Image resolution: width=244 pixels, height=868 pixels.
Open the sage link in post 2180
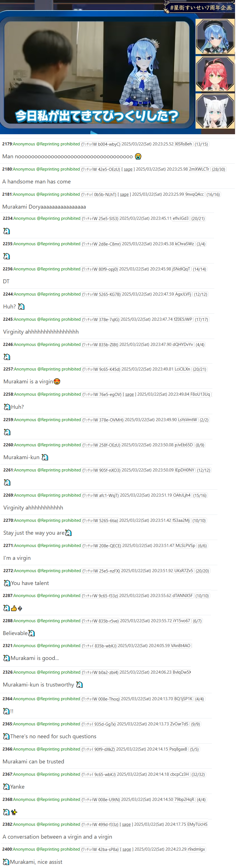(128, 169)
